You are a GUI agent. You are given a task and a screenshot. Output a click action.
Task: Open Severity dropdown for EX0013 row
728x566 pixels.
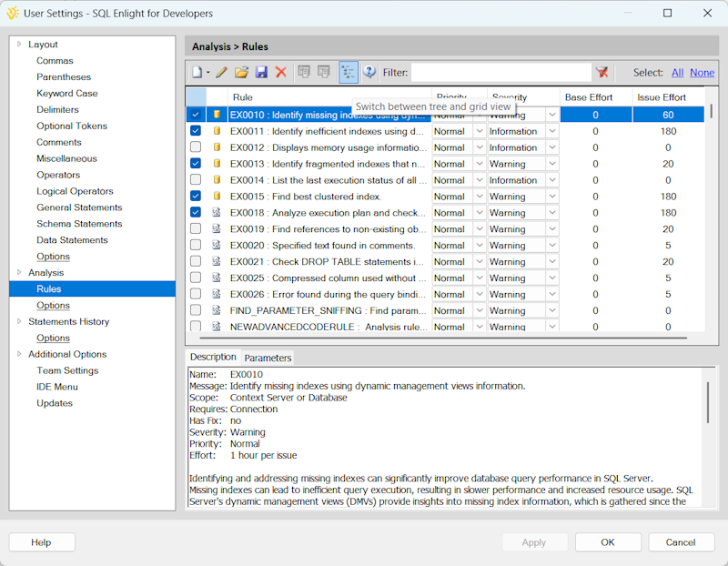(552, 164)
